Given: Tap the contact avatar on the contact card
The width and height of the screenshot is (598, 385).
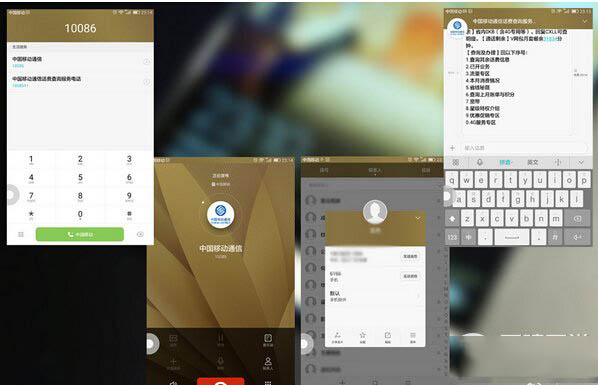Looking at the screenshot, I should 375,212.
